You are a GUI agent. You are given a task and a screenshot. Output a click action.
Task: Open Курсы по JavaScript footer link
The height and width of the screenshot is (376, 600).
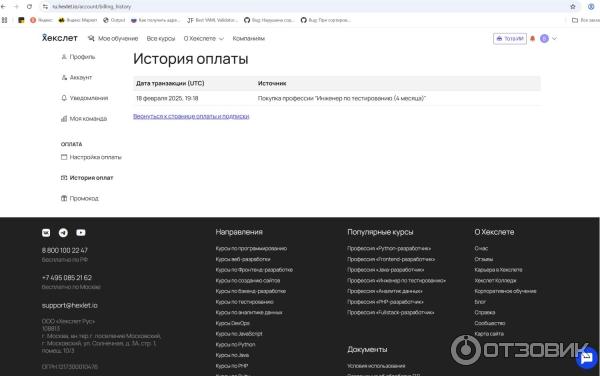(239, 334)
